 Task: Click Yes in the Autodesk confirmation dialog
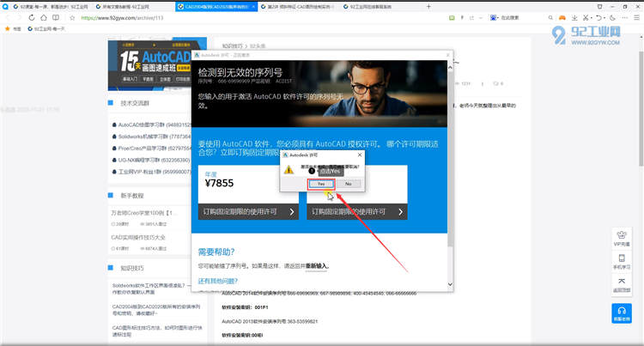321,184
